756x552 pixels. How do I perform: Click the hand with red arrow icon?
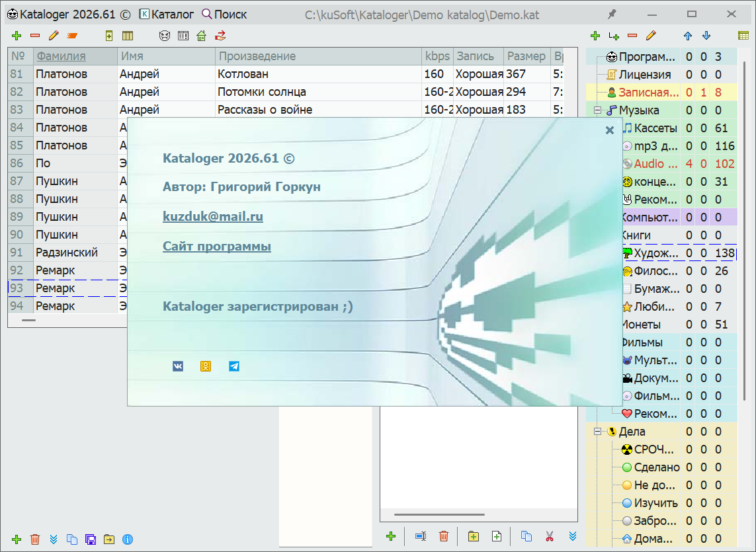[220, 36]
